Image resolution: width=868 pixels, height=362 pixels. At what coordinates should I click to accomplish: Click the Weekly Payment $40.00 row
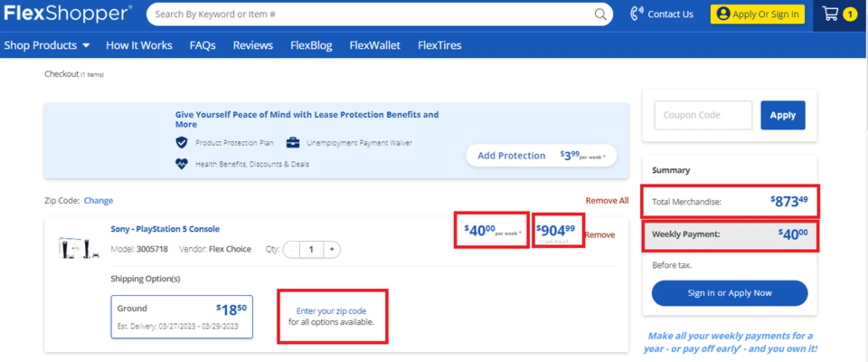point(730,234)
